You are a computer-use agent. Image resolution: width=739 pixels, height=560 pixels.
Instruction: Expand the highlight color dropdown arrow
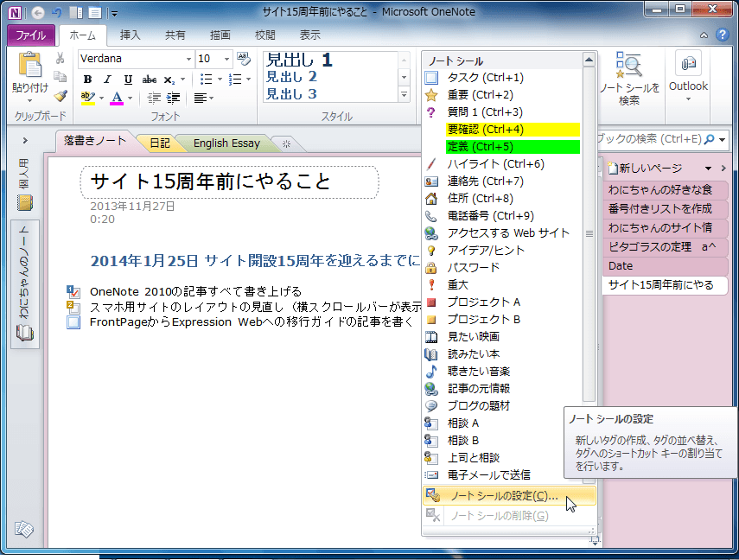coord(101,98)
